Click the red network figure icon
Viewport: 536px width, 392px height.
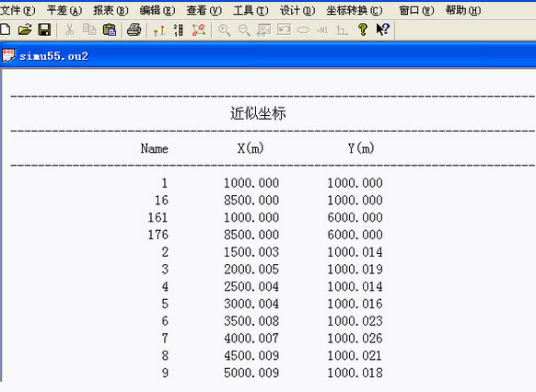[x=199, y=30]
